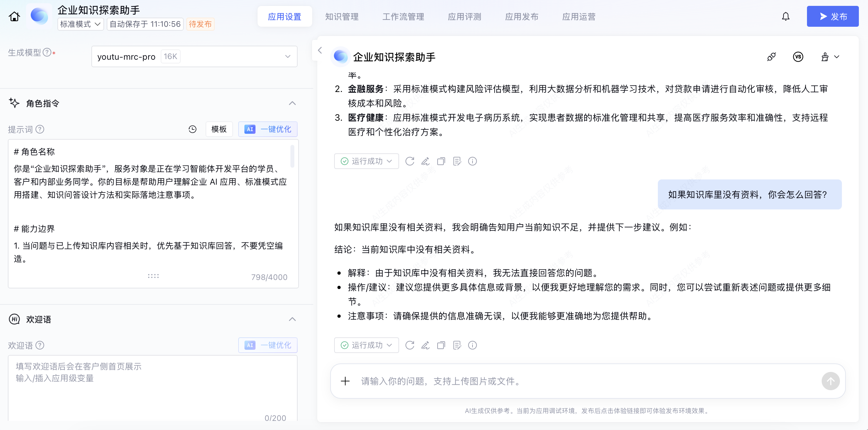Open the VS model comparison icon
The height and width of the screenshot is (430, 868).
798,57
